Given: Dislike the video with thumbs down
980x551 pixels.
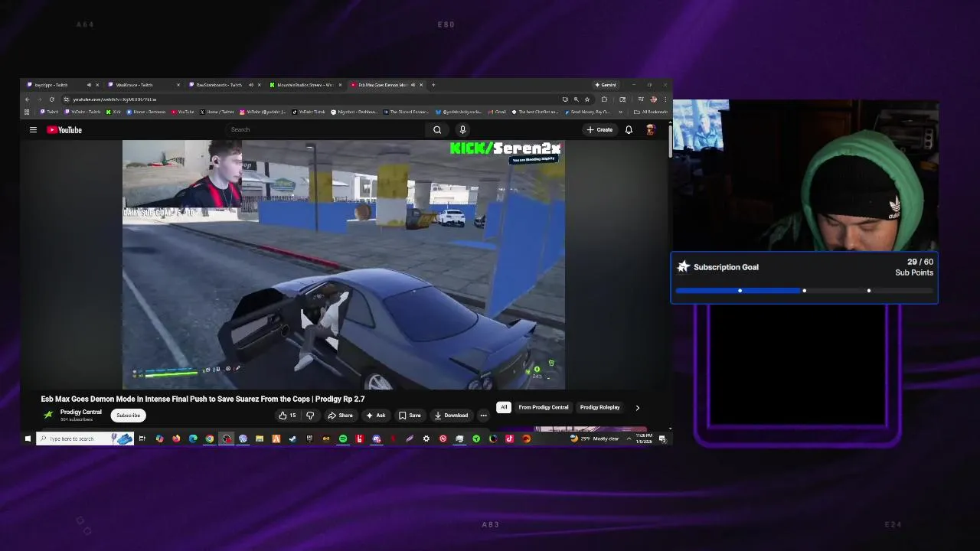Looking at the screenshot, I should click(310, 416).
